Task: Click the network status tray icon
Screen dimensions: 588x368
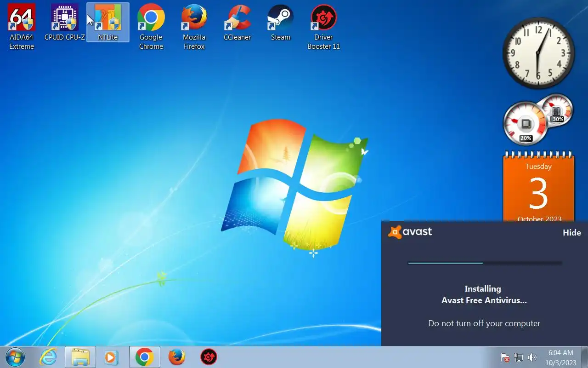Action: pyautogui.click(x=519, y=357)
